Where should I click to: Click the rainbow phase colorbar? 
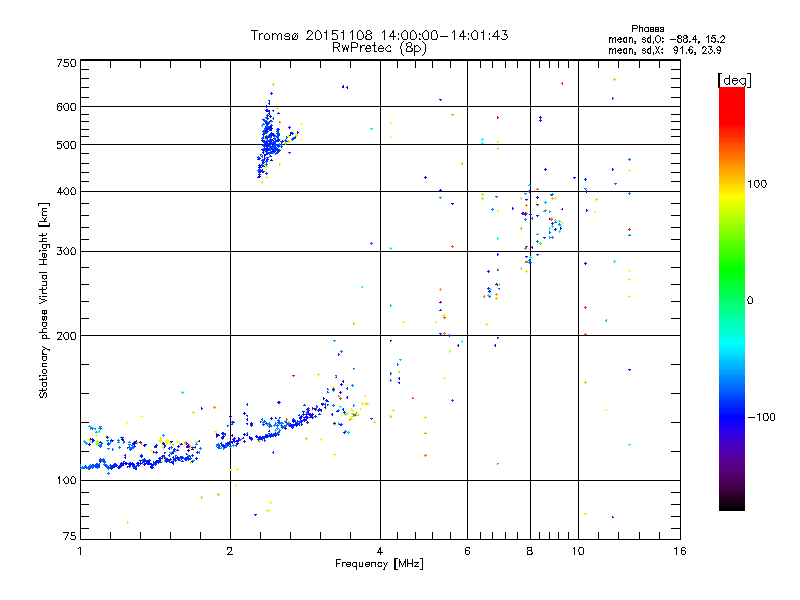tap(732, 298)
